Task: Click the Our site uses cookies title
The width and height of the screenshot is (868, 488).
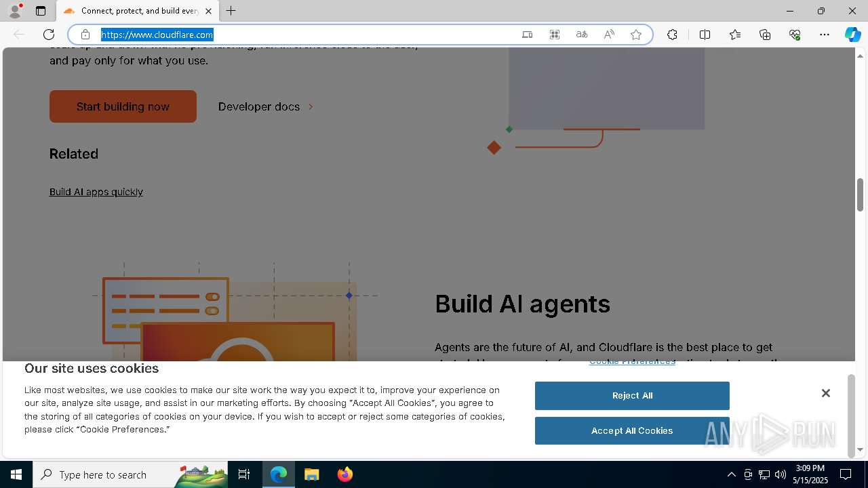Action: pyautogui.click(x=92, y=369)
